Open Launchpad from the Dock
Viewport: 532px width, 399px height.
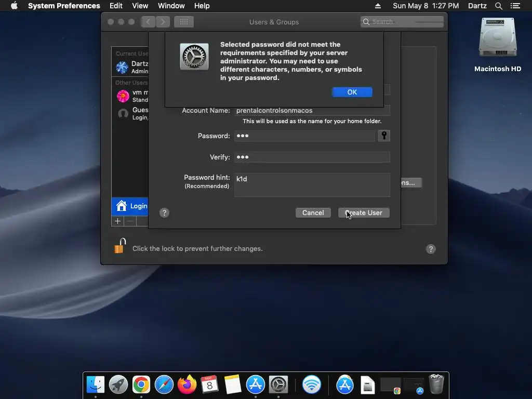[x=118, y=385]
